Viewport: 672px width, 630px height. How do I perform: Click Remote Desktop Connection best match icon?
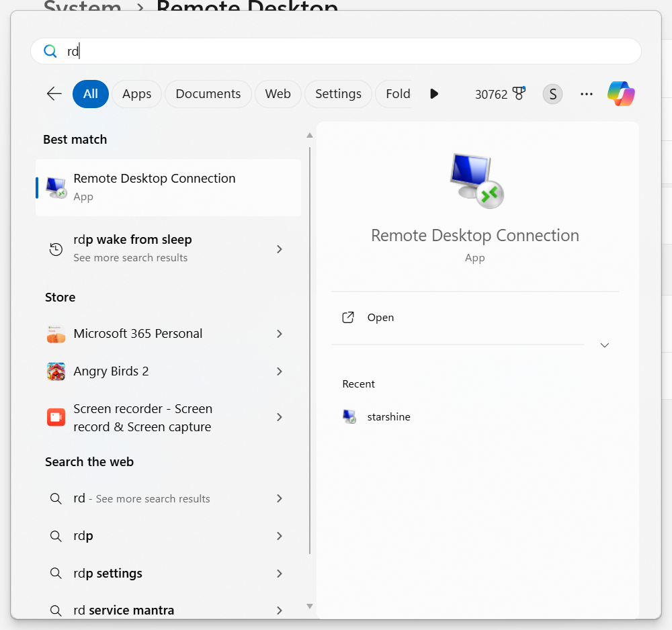click(56, 187)
